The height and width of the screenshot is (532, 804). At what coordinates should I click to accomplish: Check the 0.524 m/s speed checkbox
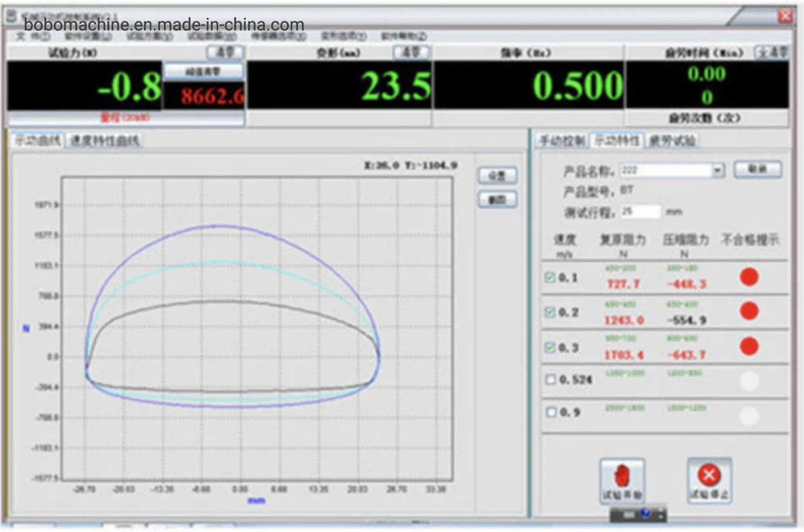click(550, 379)
